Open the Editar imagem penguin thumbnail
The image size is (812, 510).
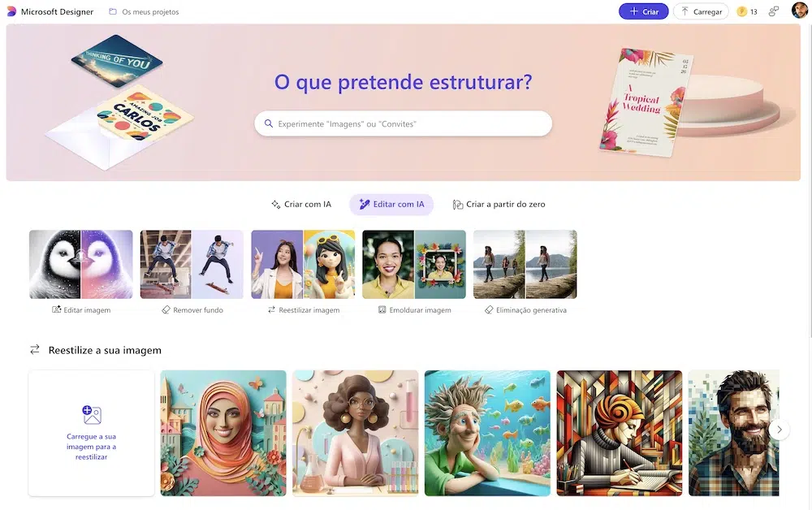tap(80, 265)
